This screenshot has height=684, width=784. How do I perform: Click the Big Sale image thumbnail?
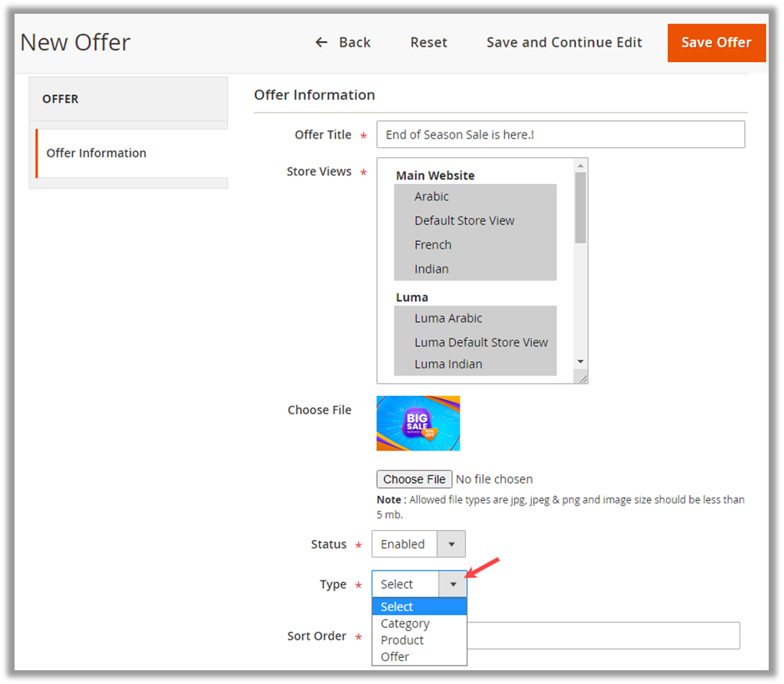click(x=418, y=423)
